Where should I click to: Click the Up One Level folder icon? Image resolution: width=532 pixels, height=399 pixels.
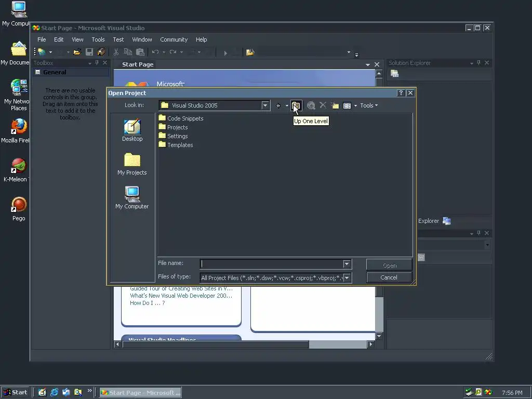click(x=296, y=105)
